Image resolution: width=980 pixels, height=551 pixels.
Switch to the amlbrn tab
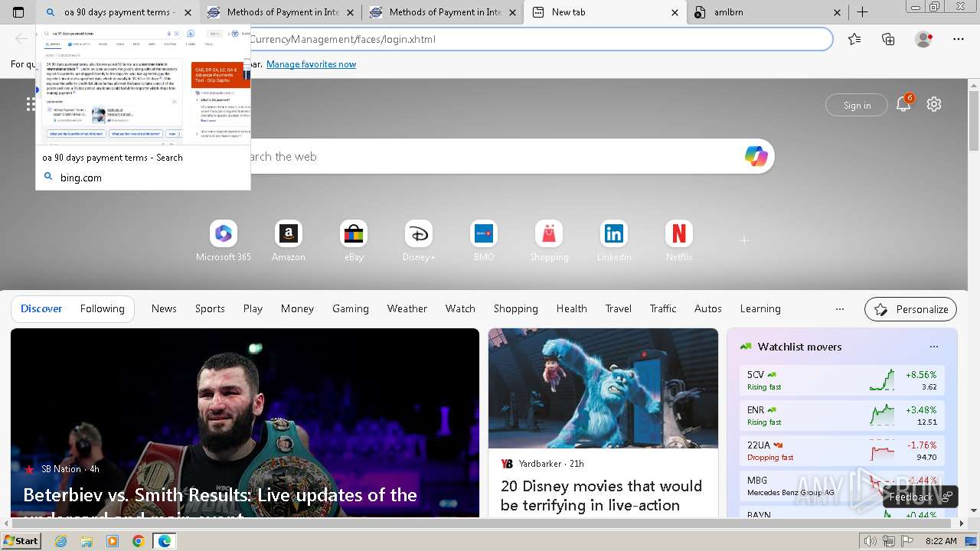click(x=766, y=12)
